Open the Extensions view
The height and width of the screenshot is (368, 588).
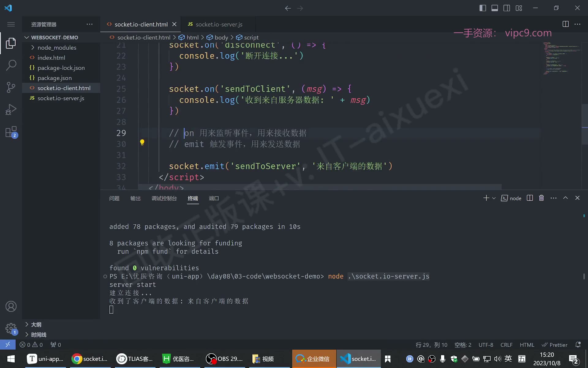[x=11, y=132]
